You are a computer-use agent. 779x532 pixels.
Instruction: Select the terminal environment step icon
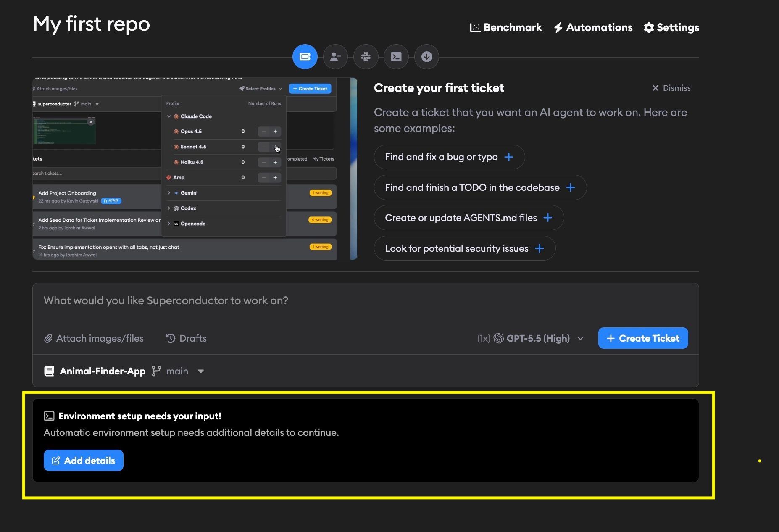pos(396,57)
